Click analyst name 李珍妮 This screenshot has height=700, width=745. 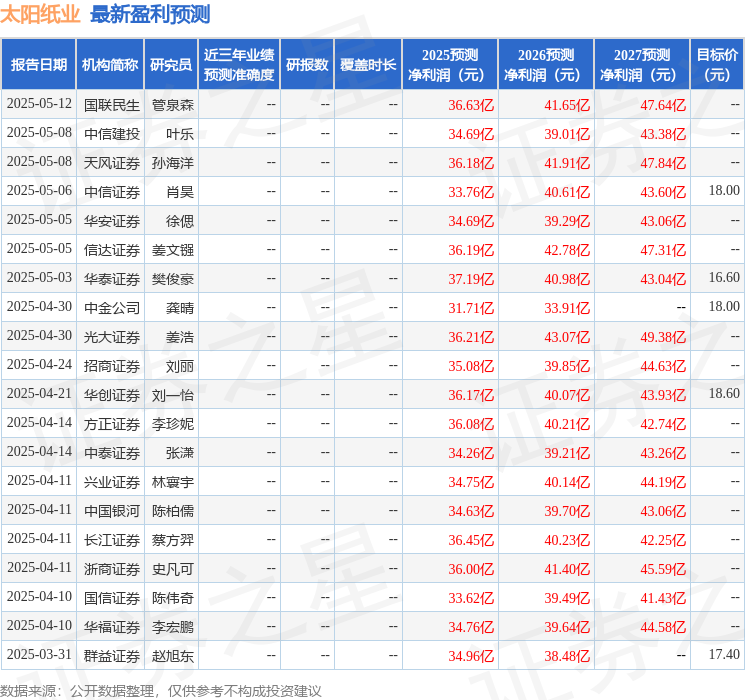coord(172,424)
